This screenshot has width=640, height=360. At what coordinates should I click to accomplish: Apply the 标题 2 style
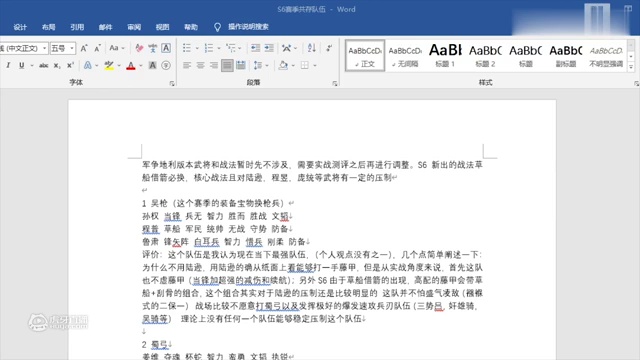(x=485, y=56)
